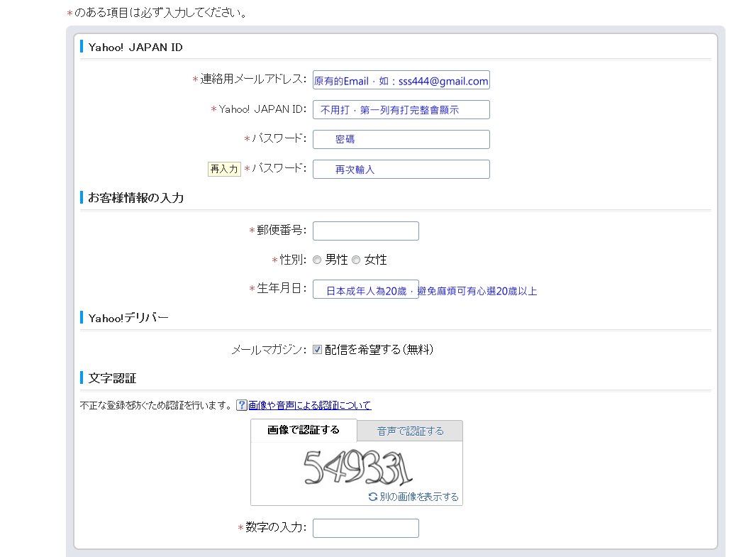
Task: Click the 数字の入力 captcha number field
Action: 365,528
